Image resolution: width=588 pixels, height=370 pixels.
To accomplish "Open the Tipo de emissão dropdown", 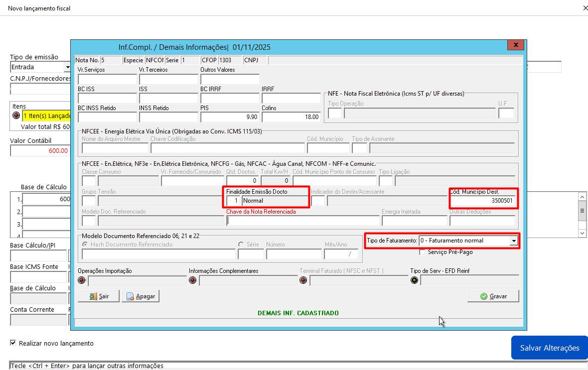I will point(67,67).
